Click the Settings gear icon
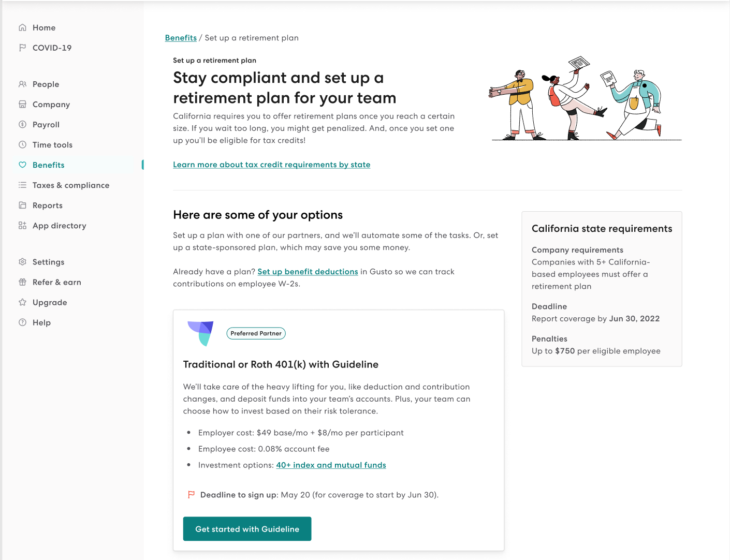 click(22, 262)
